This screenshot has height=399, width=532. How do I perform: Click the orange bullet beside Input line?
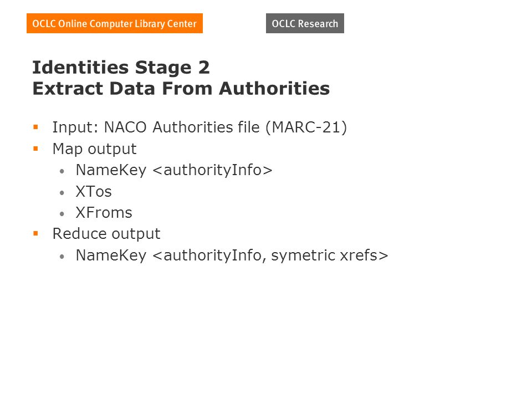pyautogui.click(x=36, y=127)
